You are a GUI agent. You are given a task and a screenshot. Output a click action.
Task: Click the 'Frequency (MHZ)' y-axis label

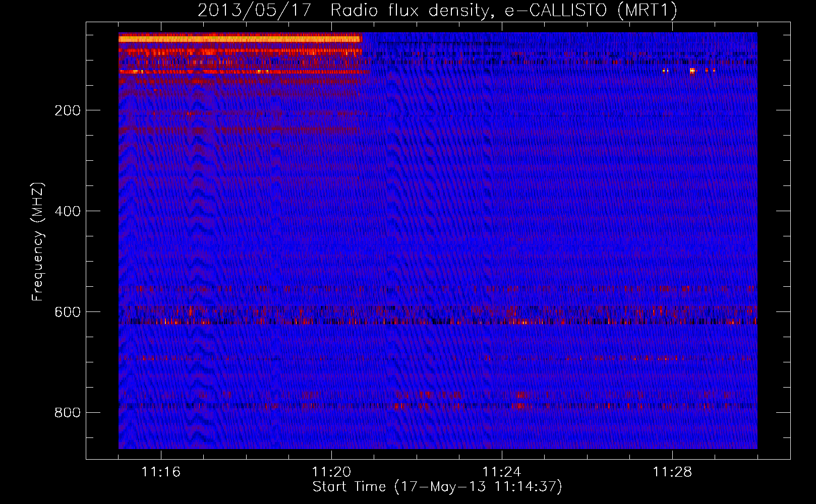[x=38, y=242]
